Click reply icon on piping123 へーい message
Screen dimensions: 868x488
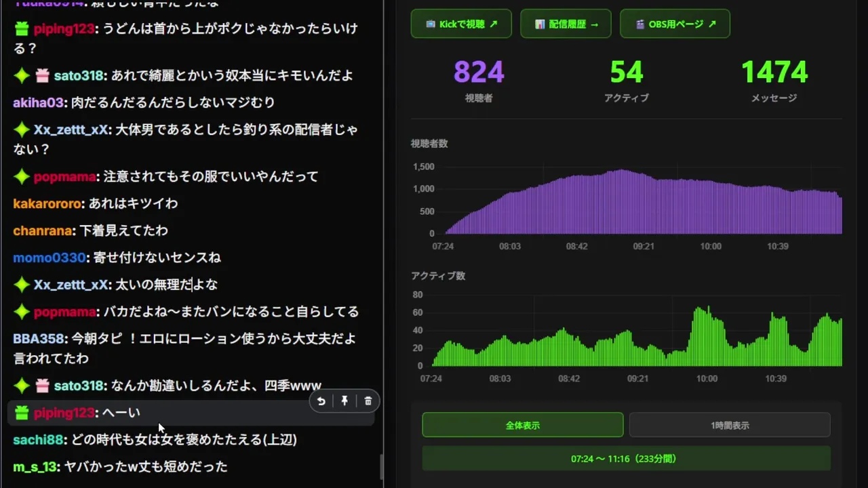pos(321,401)
